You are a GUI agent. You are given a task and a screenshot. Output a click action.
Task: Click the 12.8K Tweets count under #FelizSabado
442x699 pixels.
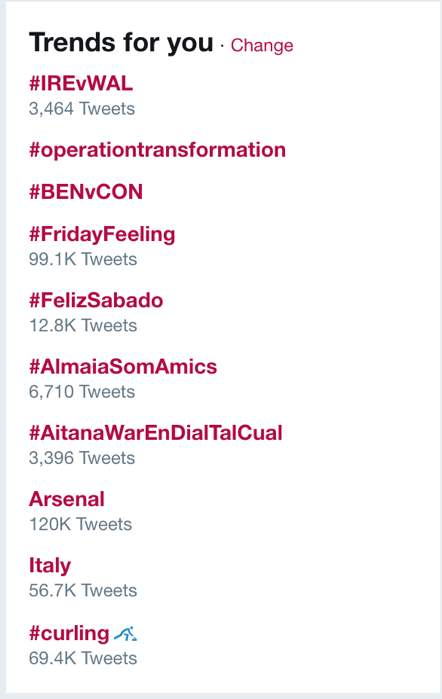pos(83,326)
